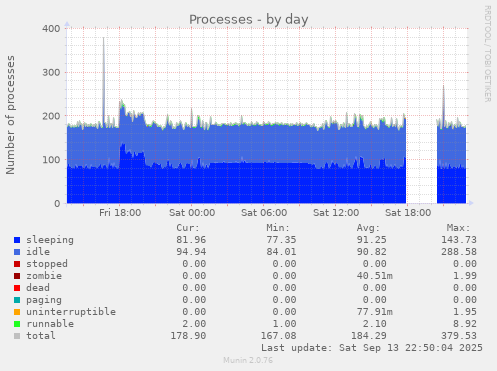Viewport: 497px width, 371px height.
Task: Click runnable maximum value 8.92
Action: point(465,324)
